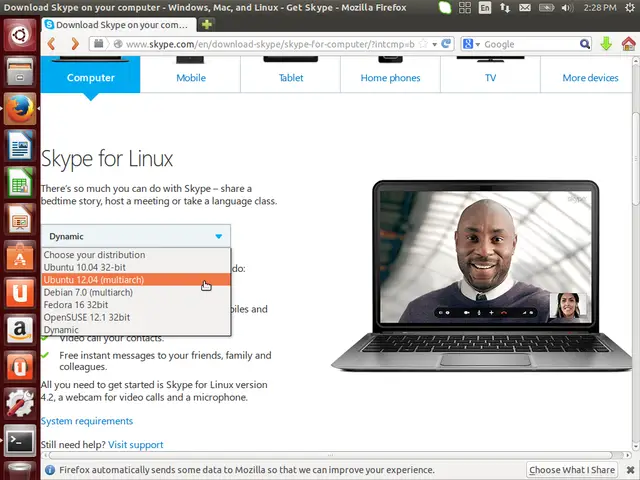Go to the Firefox home page icon
The image size is (640, 480).
(629, 44)
